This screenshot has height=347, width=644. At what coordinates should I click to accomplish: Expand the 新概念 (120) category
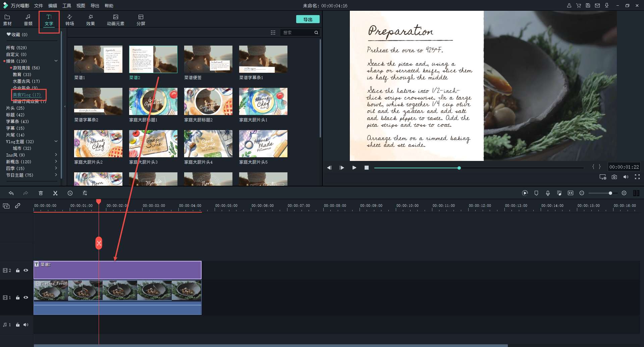coord(56,162)
